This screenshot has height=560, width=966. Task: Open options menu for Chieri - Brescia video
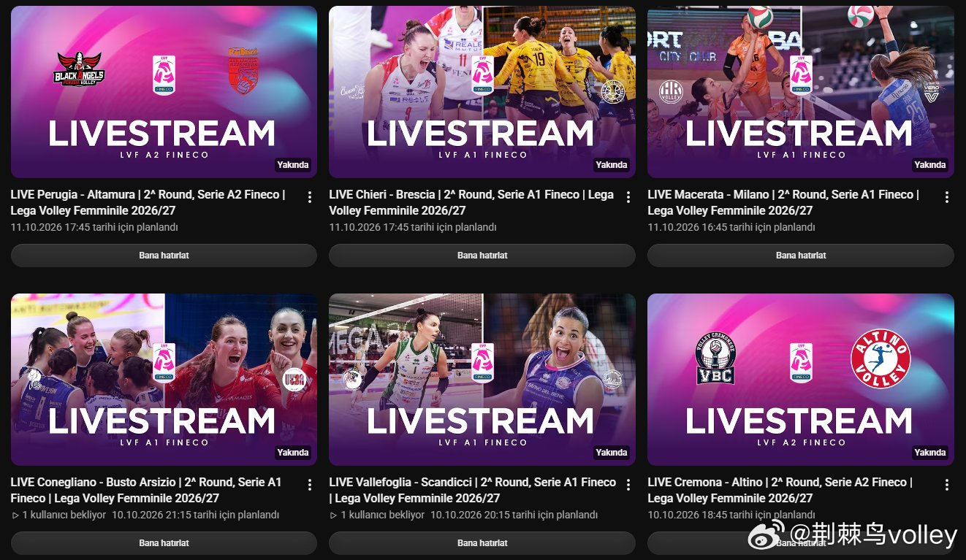pyautogui.click(x=628, y=197)
